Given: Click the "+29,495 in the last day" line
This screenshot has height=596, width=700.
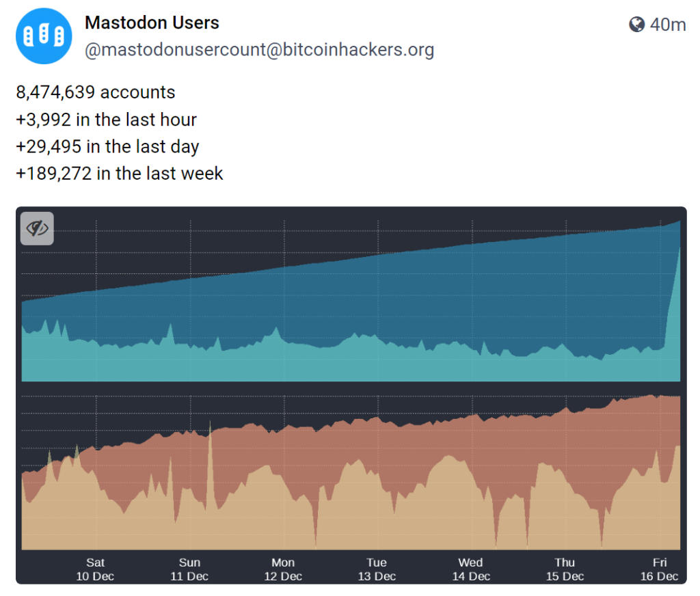Looking at the screenshot, I should click(x=107, y=146).
